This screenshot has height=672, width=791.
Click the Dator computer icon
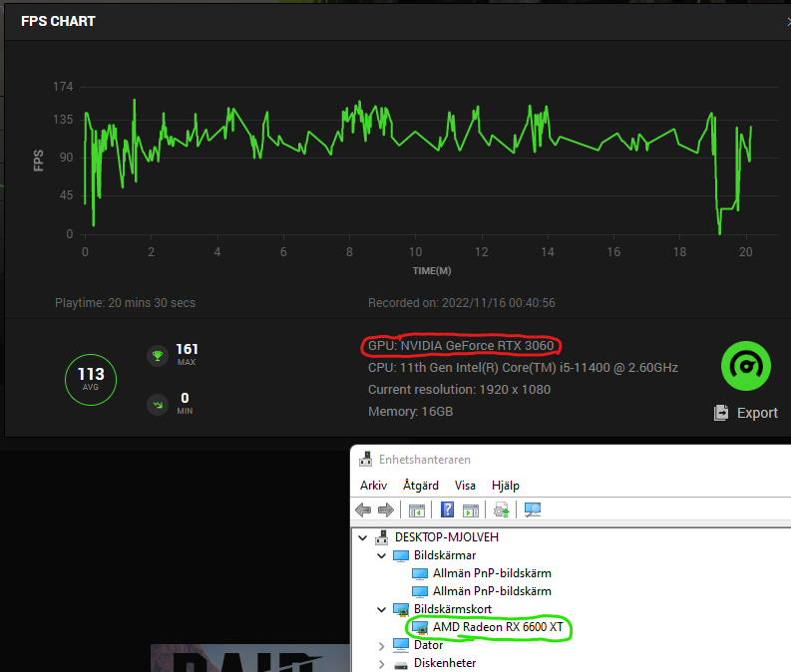401,645
